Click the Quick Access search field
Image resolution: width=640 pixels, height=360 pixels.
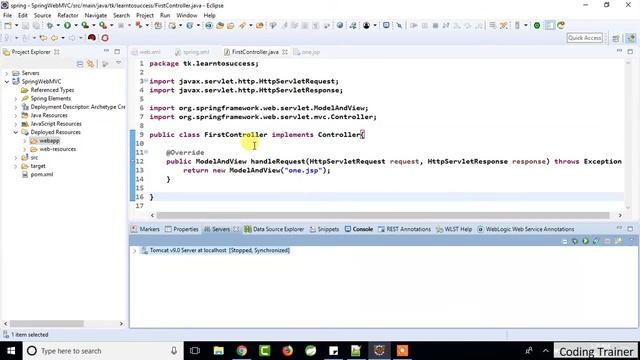click(x=585, y=38)
